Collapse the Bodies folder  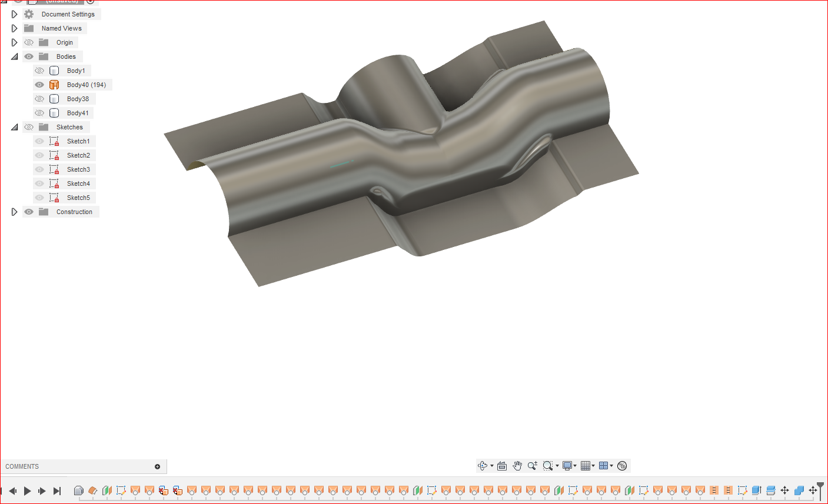point(15,56)
